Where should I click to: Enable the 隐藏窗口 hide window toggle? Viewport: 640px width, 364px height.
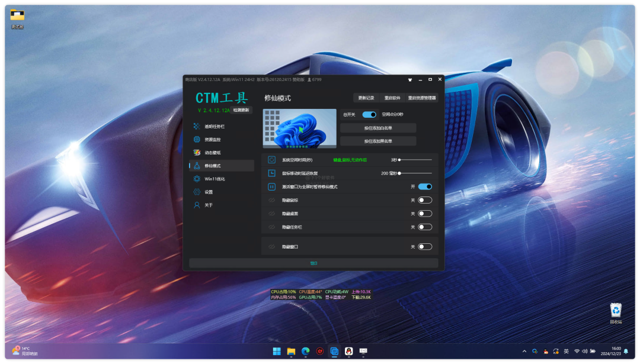(x=424, y=247)
